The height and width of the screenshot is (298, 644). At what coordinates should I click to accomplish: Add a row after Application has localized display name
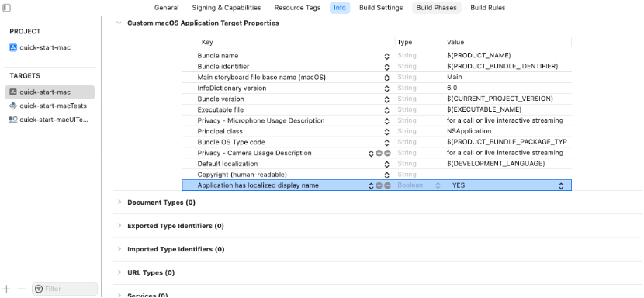point(379,185)
